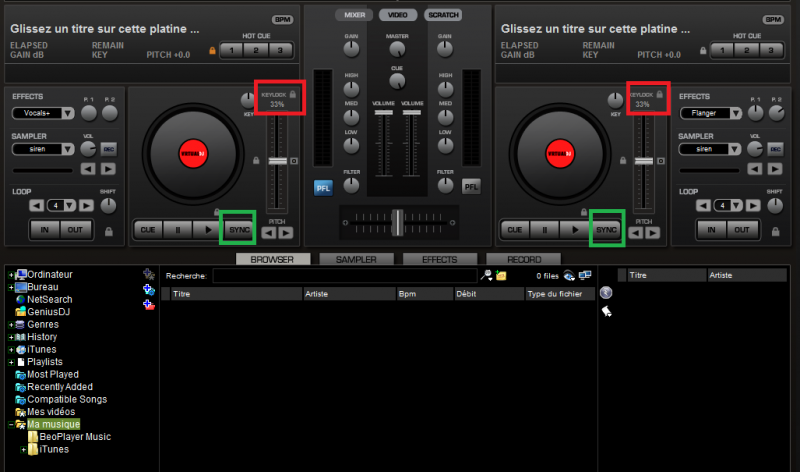
Task: Nudge the right pitch up arrow
Action: 653,233
